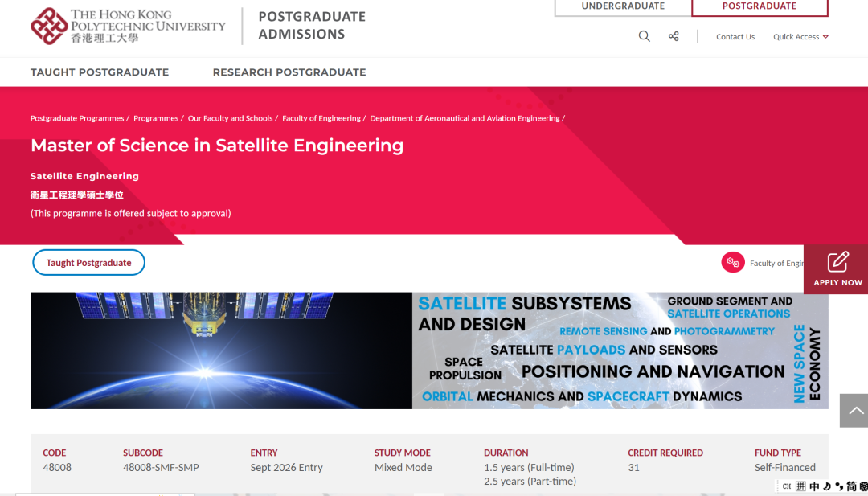Click the PolyU logo emblem
The width and height of the screenshot is (868, 496).
click(49, 26)
